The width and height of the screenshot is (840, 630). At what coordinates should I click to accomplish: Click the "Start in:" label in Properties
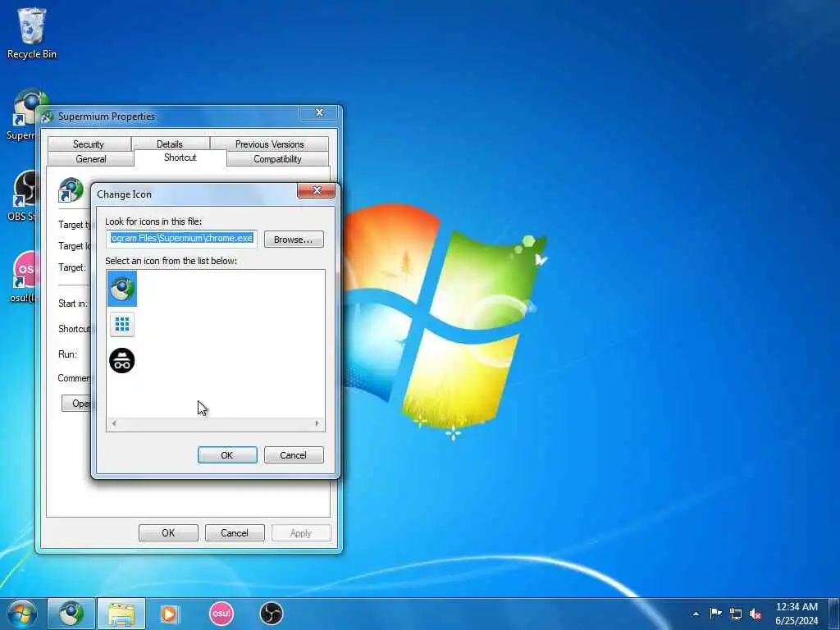(72, 304)
